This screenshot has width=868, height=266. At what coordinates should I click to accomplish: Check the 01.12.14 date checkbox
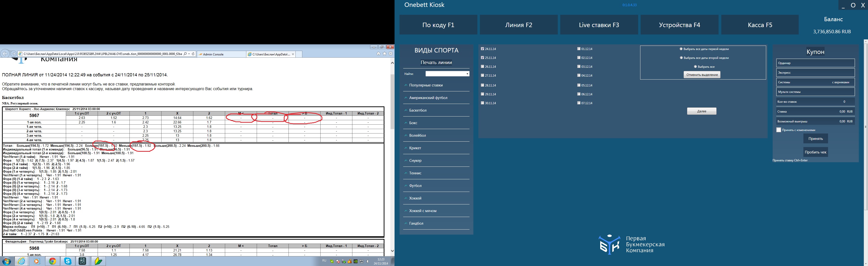[x=579, y=49]
